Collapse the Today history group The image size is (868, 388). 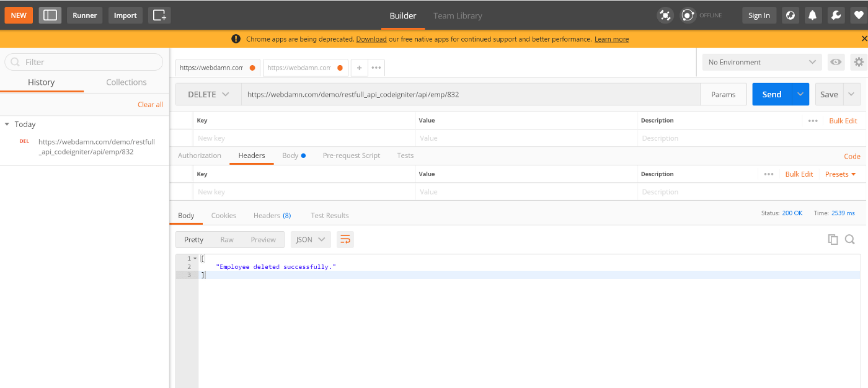click(7, 124)
